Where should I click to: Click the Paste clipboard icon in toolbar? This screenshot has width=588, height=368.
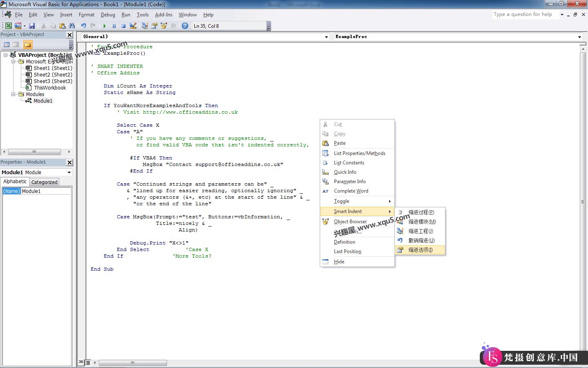pos(62,26)
